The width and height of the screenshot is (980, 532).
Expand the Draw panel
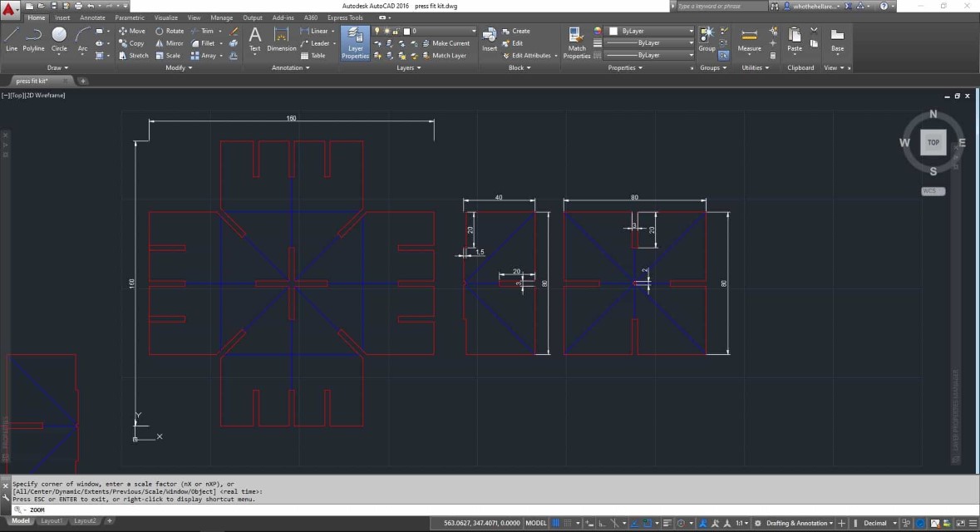pos(57,67)
